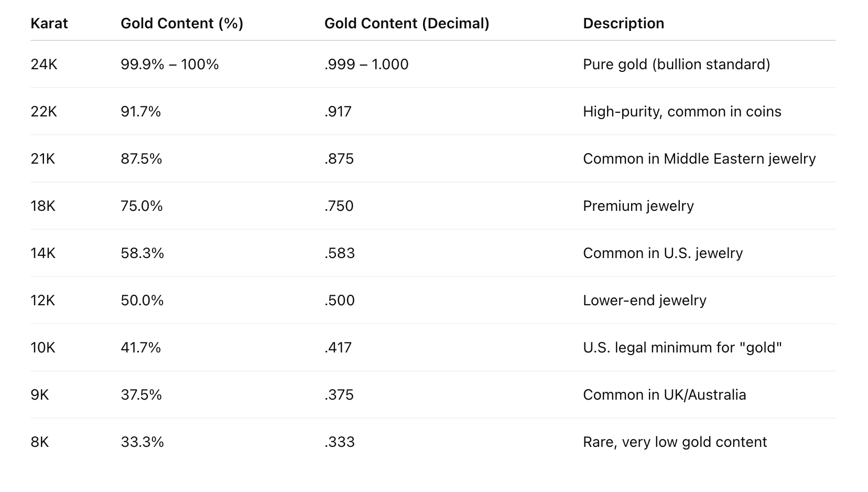Screen dimensions: 868x492
Task: Click the Karat column header
Action: [49, 24]
